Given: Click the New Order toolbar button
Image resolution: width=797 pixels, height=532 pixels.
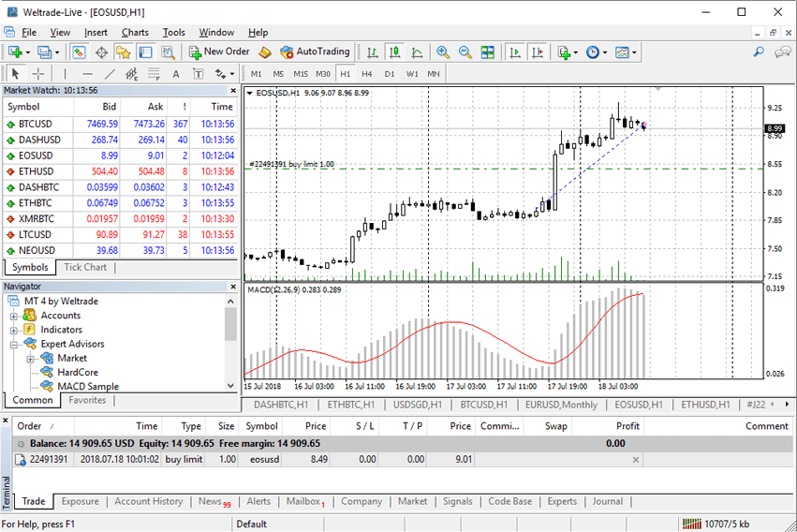Looking at the screenshot, I should tap(219, 52).
